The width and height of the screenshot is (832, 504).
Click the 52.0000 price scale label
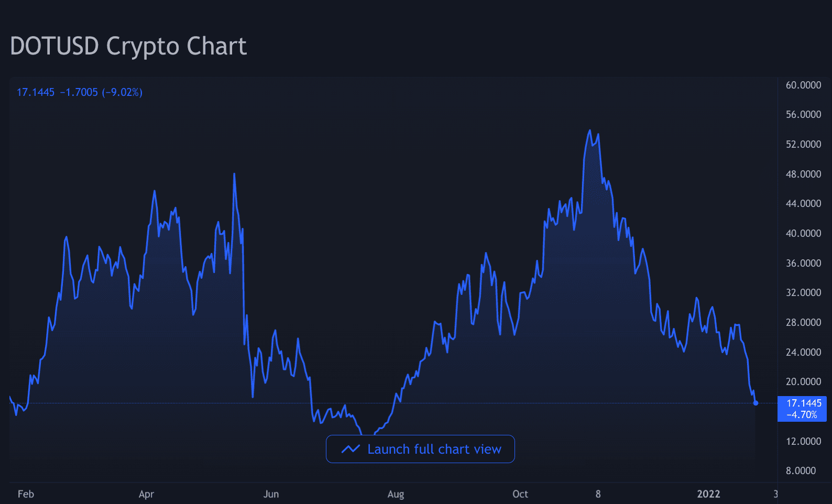(x=803, y=144)
